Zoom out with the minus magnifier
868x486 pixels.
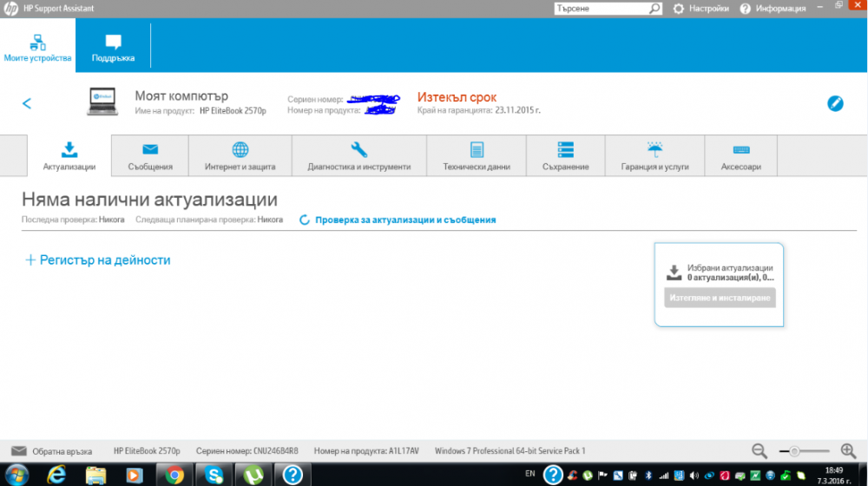coord(759,451)
